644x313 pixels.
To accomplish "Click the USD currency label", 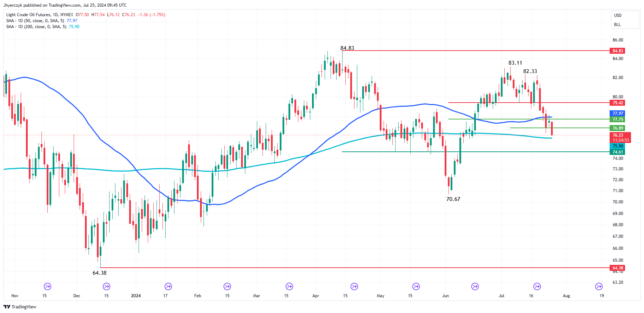I will click(x=618, y=15).
